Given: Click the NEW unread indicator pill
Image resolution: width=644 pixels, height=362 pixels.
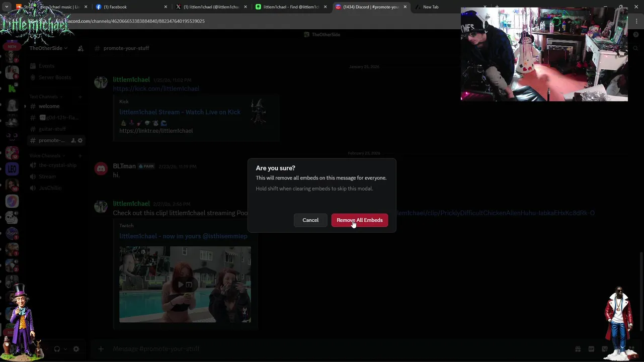Looking at the screenshot, I should 12,46.
